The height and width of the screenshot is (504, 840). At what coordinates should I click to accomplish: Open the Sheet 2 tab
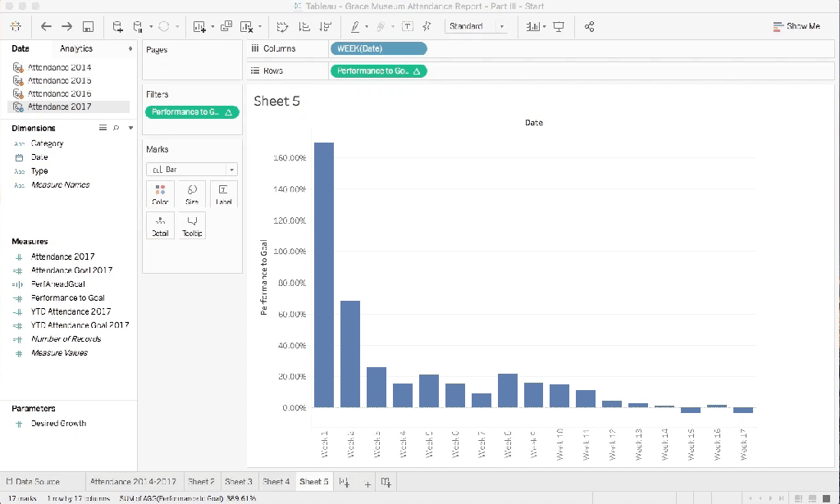click(x=201, y=482)
